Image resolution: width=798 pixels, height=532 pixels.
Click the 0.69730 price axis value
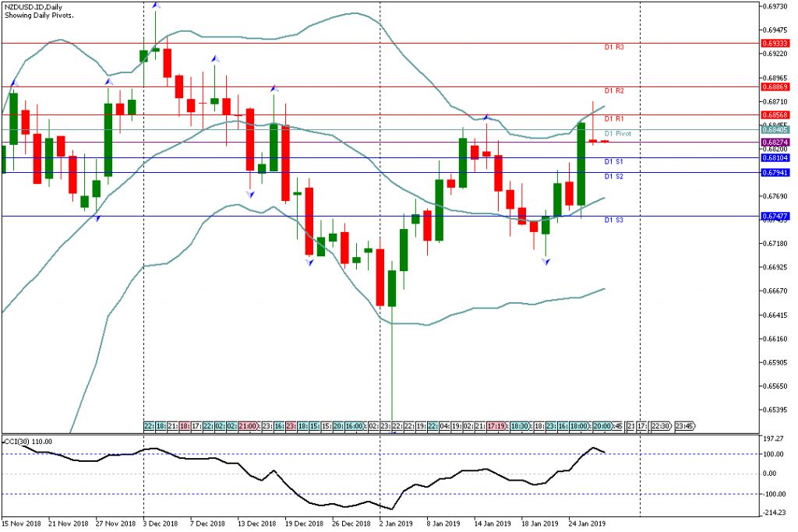775,6
